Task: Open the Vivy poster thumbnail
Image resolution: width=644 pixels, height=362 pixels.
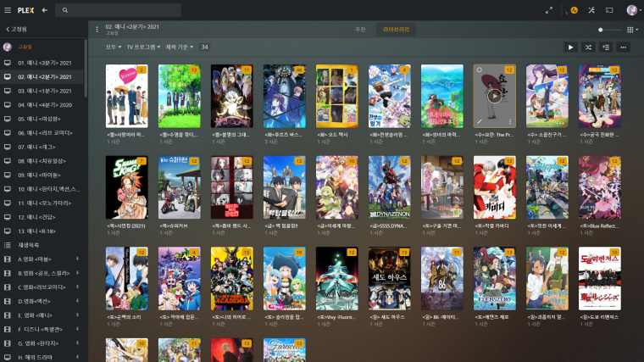Action: point(336,279)
